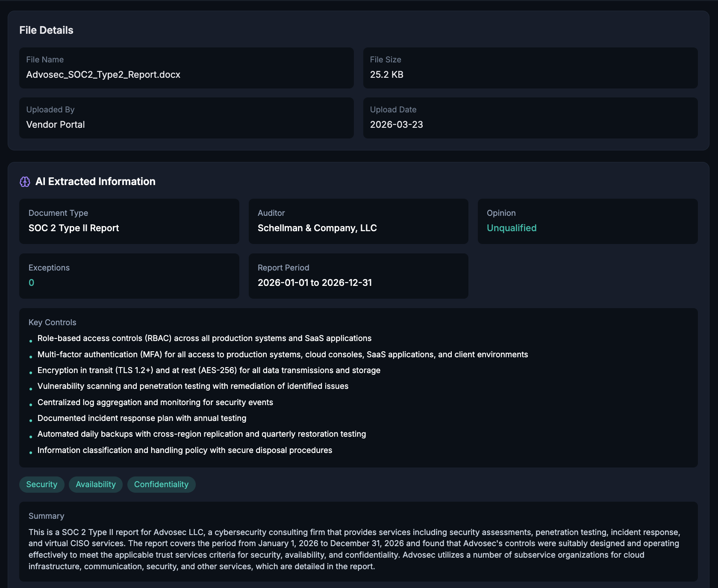
Task: Click the Role-based access controls item
Action: [204, 338]
